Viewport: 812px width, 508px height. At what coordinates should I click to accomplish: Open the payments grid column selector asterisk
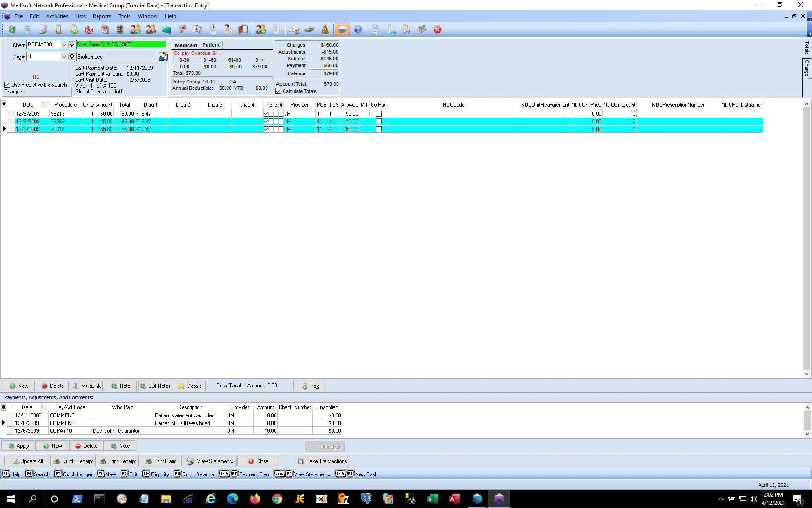click(x=4, y=407)
